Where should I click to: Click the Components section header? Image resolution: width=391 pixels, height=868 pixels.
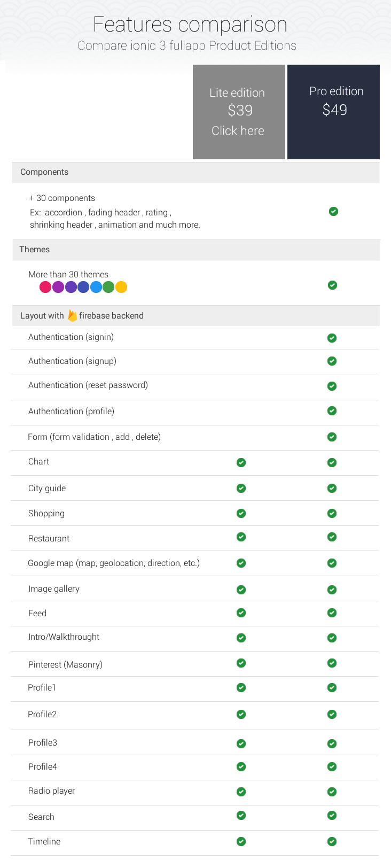click(x=196, y=172)
